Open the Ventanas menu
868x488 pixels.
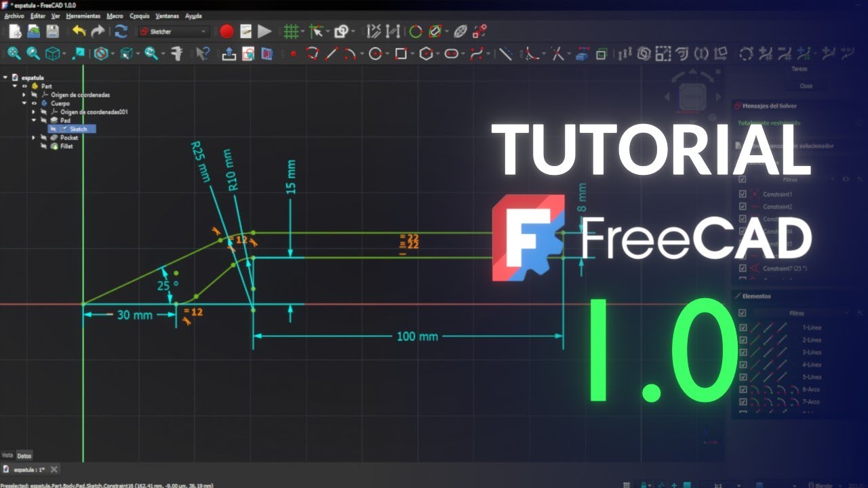click(x=167, y=16)
